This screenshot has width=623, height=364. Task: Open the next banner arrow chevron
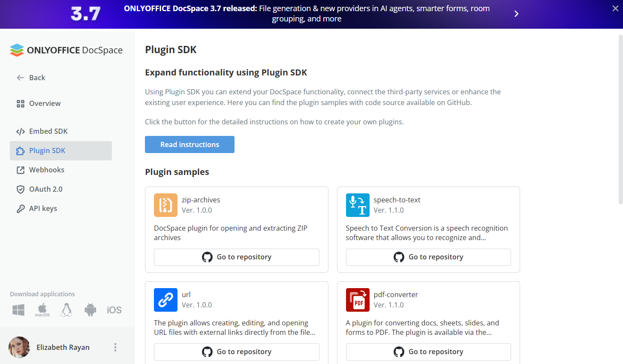516,14
